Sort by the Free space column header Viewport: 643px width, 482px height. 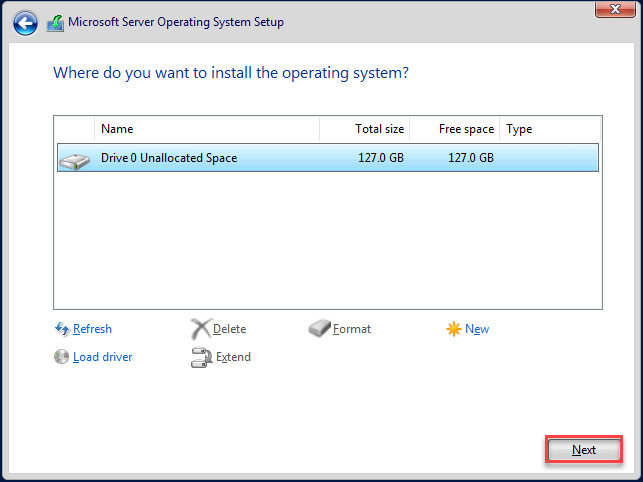454,129
